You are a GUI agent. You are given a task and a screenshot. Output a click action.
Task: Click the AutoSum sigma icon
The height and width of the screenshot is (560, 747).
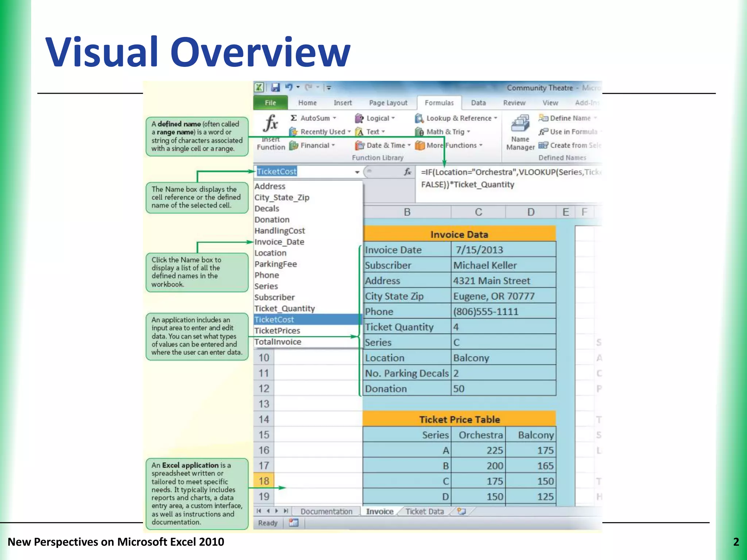[293, 118]
